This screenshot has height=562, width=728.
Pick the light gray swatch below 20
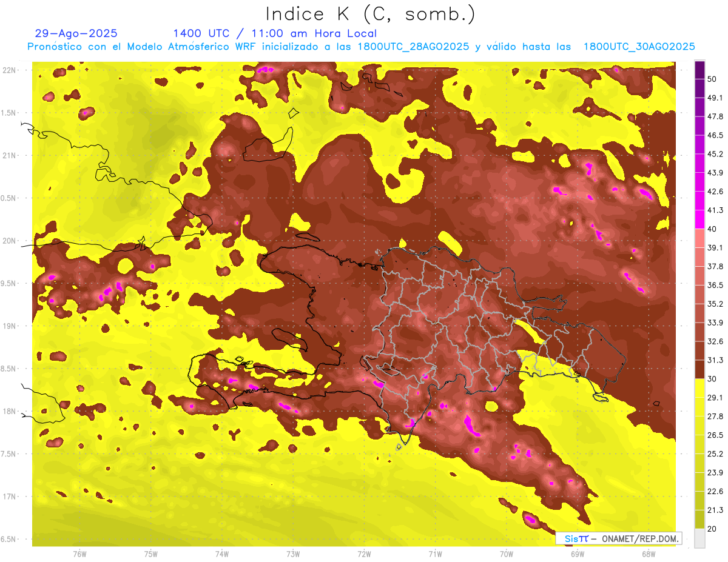coord(699,538)
